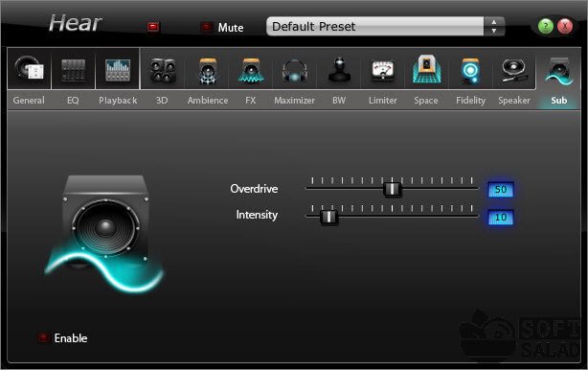Open the General settings icon
This screenshot has height=370, width=588.
click(x=29, y=69)
